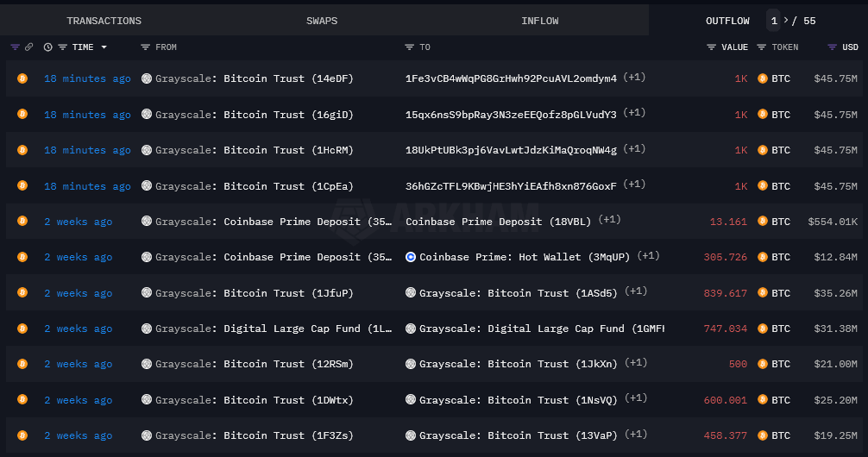Open address 36hGZcTFL9KBwjHE3hYiEAfh8xn876GoxF
The image size is (868, 457).
(x=511, y=186)
